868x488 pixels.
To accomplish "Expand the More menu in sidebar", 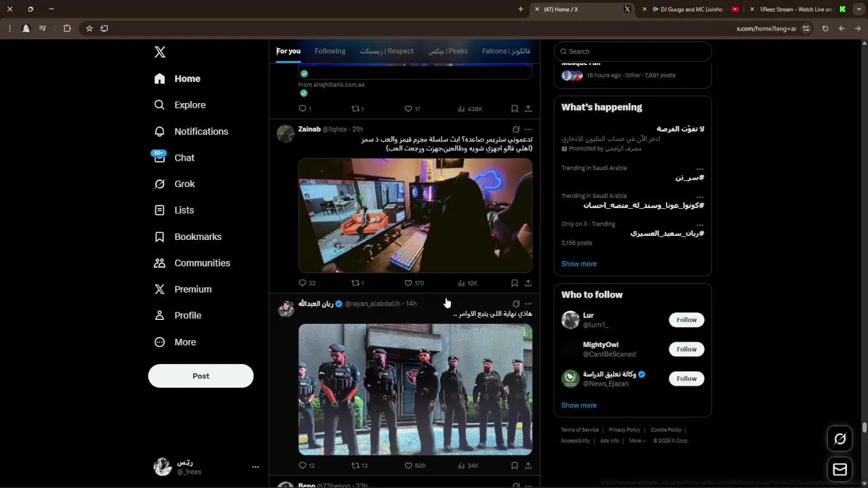I will tap(176, 342).
